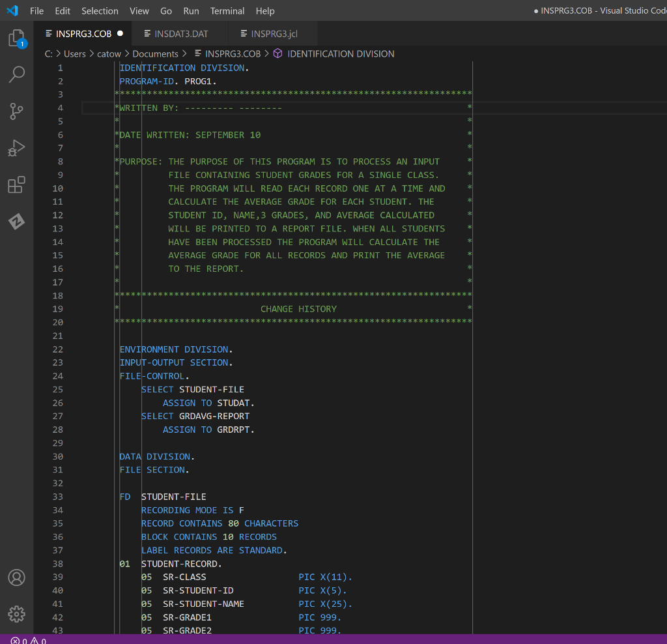Open the Run and Debug view icon
The height and width of the screenshot is (644, 667).
[17, 149]
